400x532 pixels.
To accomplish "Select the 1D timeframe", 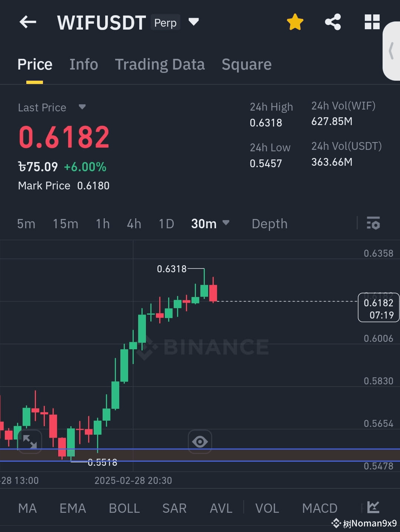I will click(166, 224).
